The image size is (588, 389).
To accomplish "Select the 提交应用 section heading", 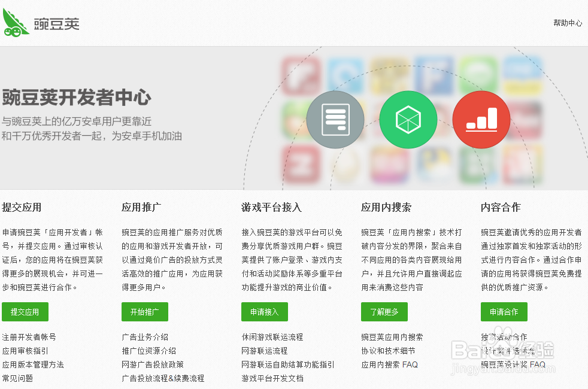I will [x=22, y=207].
